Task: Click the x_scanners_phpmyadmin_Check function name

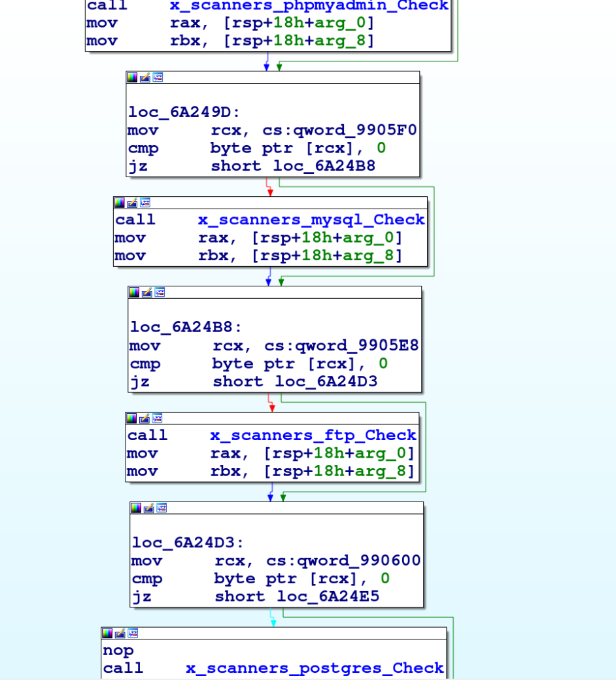Action: point(309,6)
